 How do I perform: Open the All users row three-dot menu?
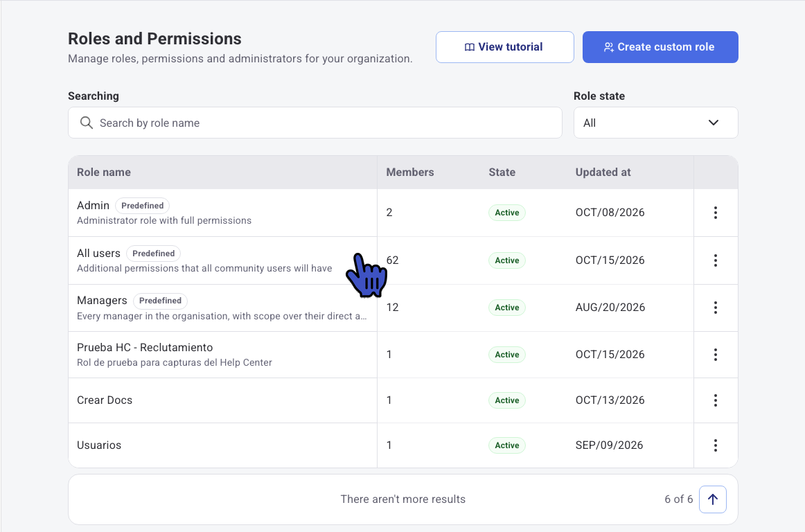[715, 260]
